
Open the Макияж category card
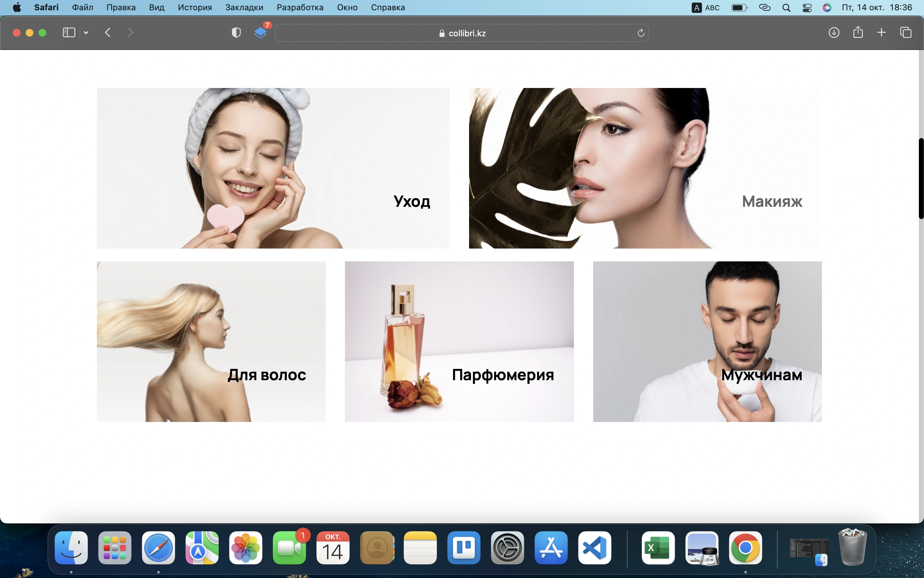tap(645, 168)
